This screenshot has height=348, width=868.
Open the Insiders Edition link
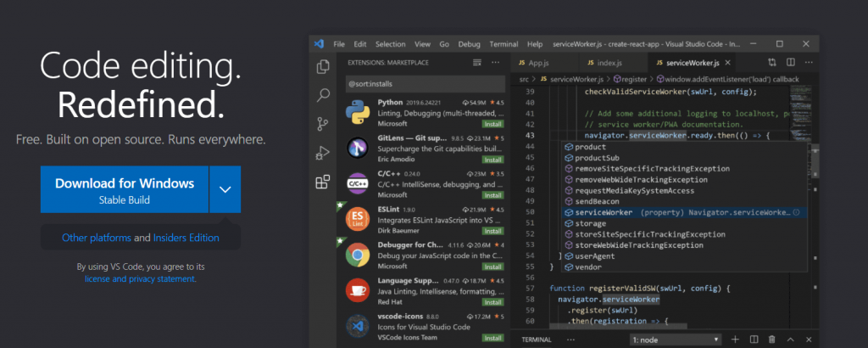coord(186,238)
